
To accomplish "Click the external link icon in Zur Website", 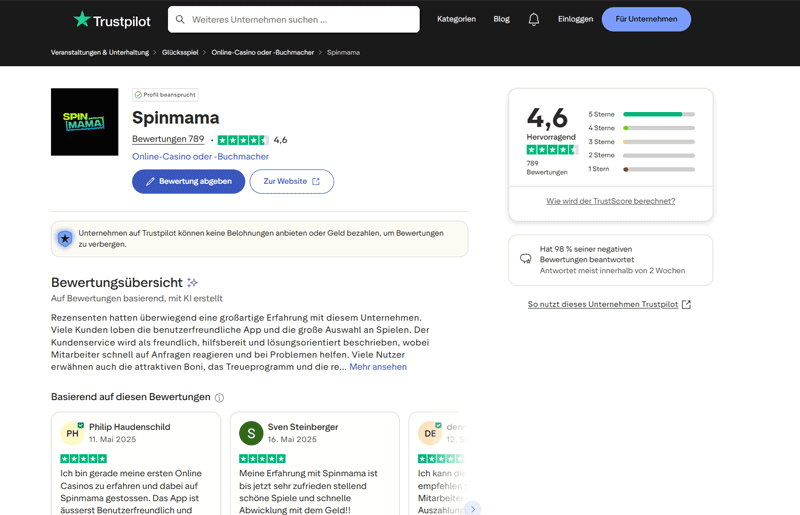I will point(316,181).
